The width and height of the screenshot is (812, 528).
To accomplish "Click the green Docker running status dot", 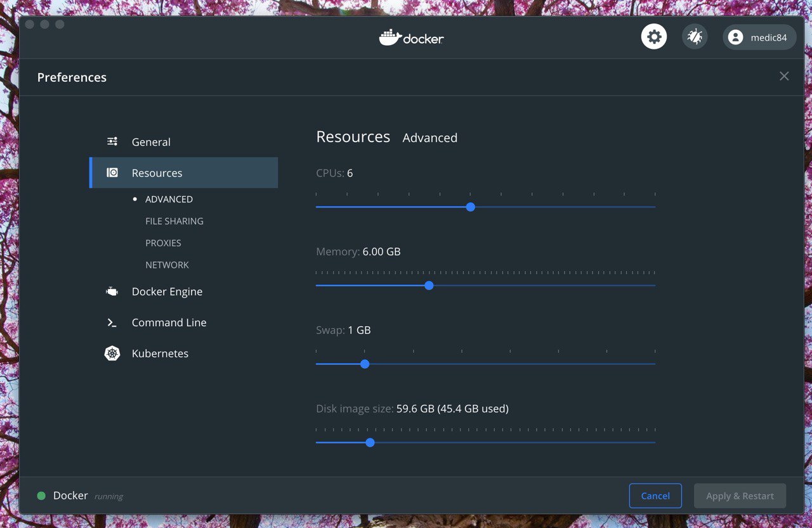I will pos(41,496).
